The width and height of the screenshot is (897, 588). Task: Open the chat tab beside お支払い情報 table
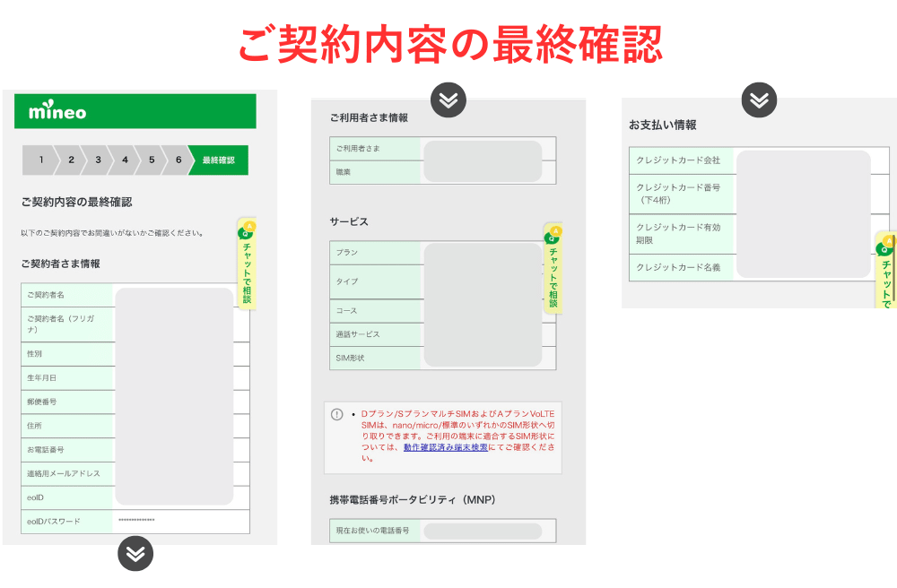point(886,270)
